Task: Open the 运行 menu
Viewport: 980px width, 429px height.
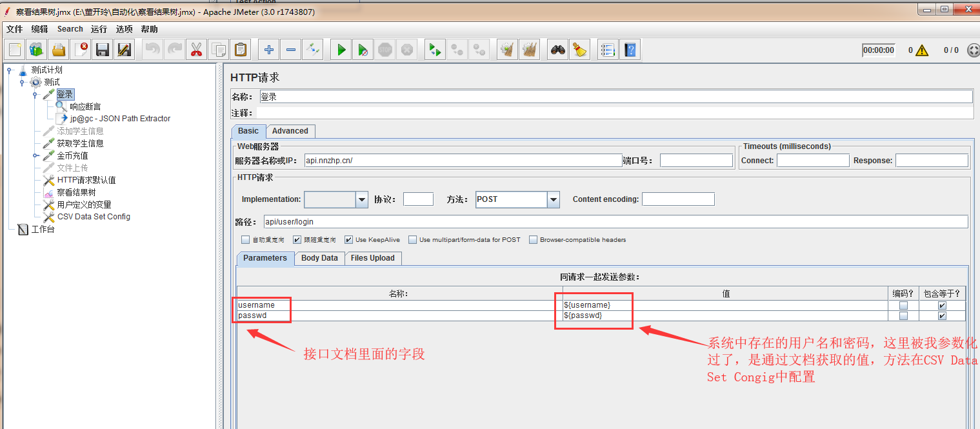Action: (x=99, y=29)
